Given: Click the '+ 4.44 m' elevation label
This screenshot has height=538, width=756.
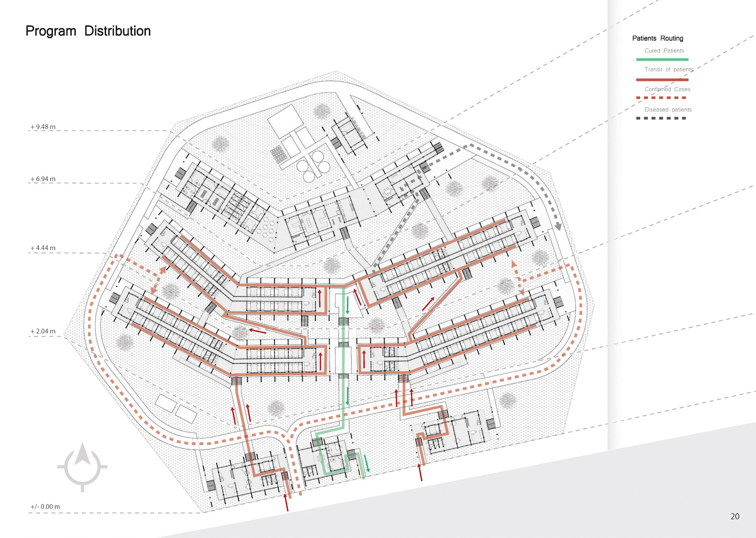Looking at the screenshot, I should pyautogui.click(x=43, y=248).
